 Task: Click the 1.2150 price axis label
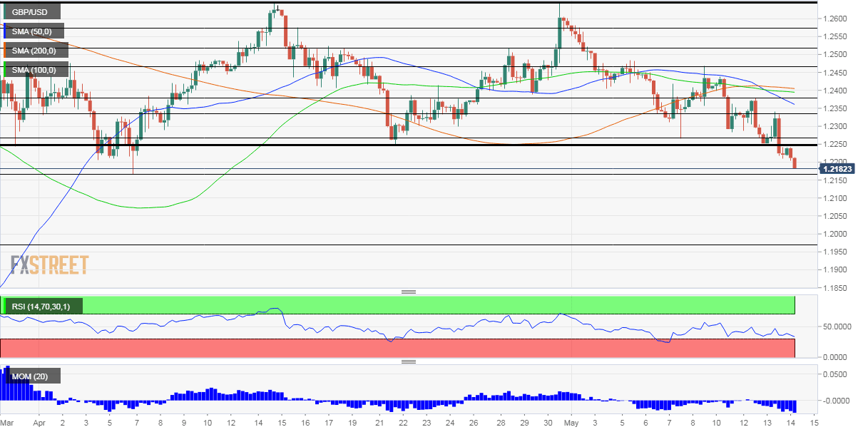click(835, 180)
